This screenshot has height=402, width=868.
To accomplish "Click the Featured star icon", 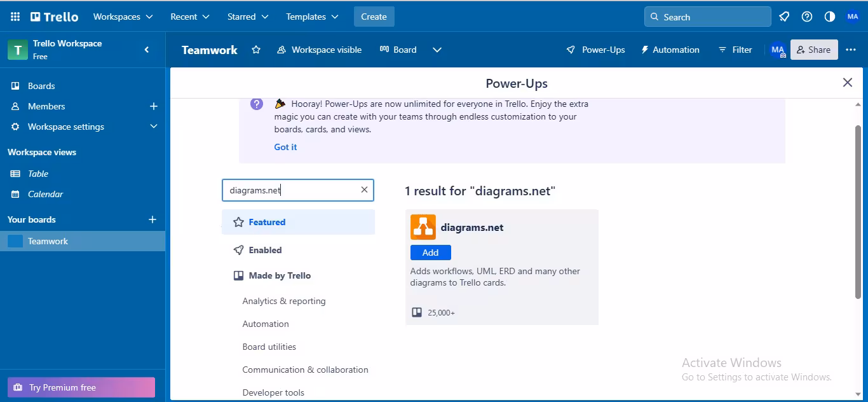I will point(238,222).
